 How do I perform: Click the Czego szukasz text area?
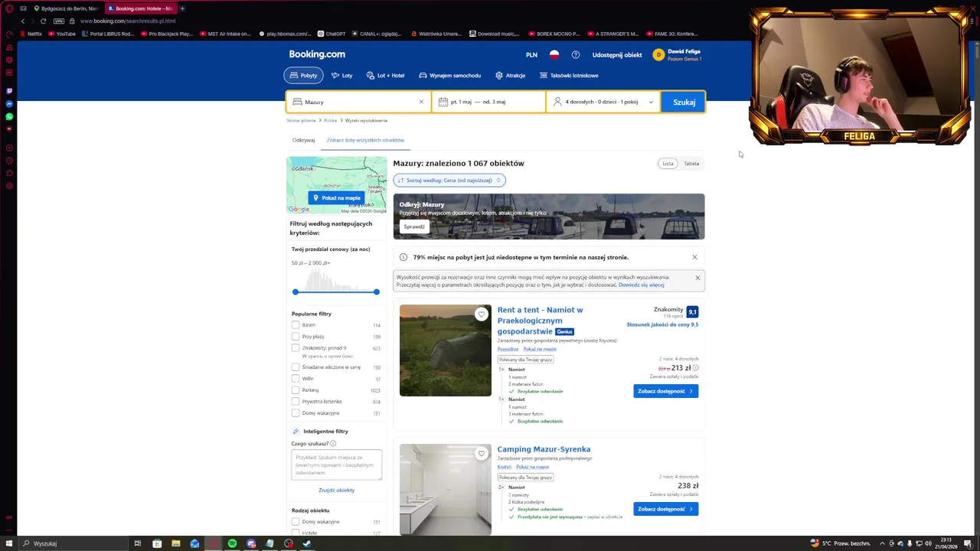click(x=336, y=465)
